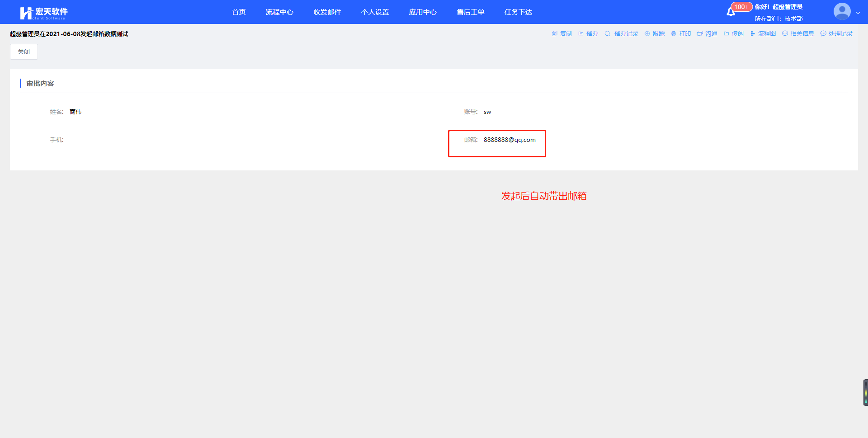Click the name value 商伟
The width and height of the screenshot is (868, 438).
(x=75, y=112)
